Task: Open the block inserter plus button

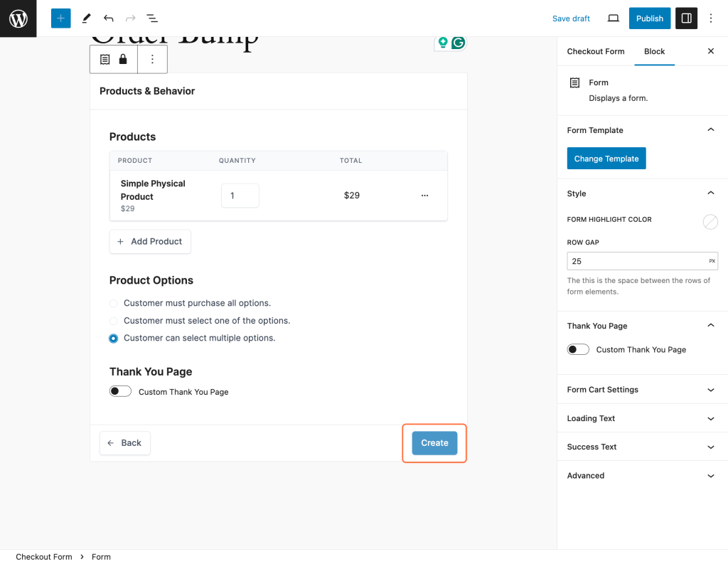Action: 61,18
